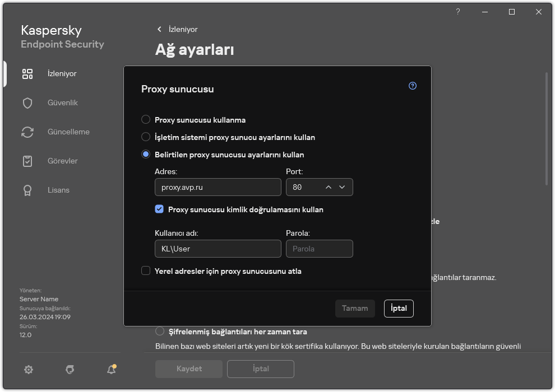Enable 'Yerel adresler için proxy sunucusunu atla'

(146, 270)
